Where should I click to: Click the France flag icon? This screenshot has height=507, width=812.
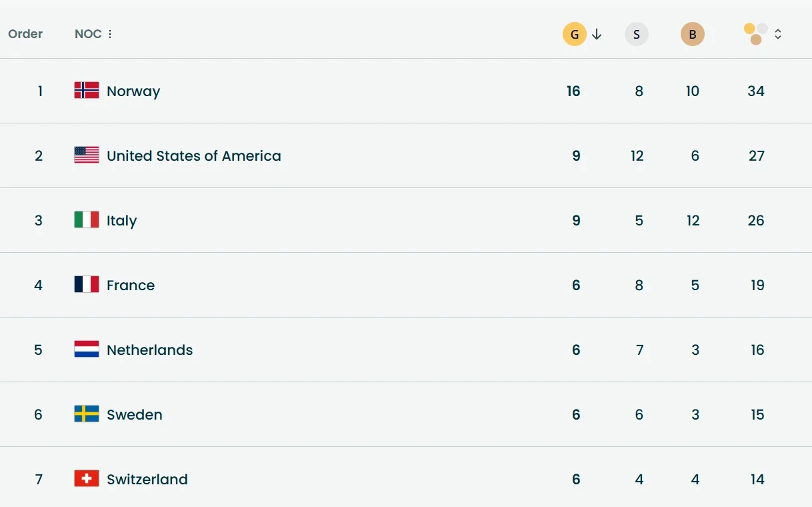(87, 285)
